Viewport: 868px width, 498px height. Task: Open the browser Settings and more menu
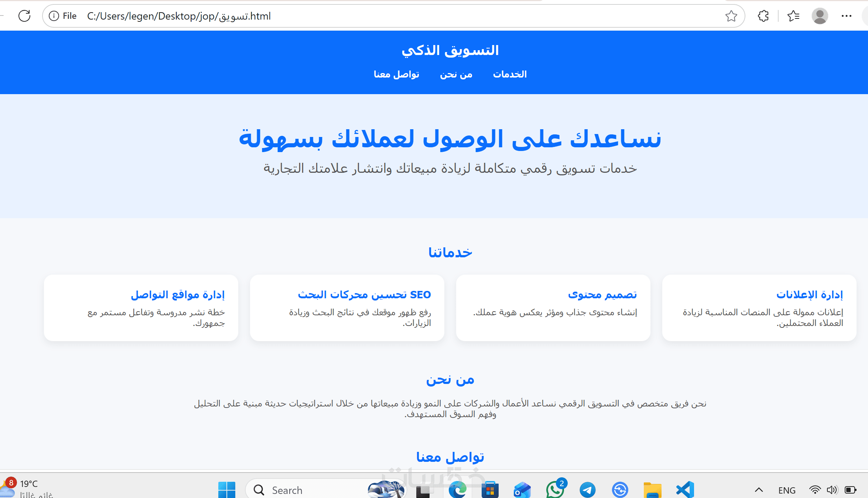pyautogui.click(x=846, y=16)
